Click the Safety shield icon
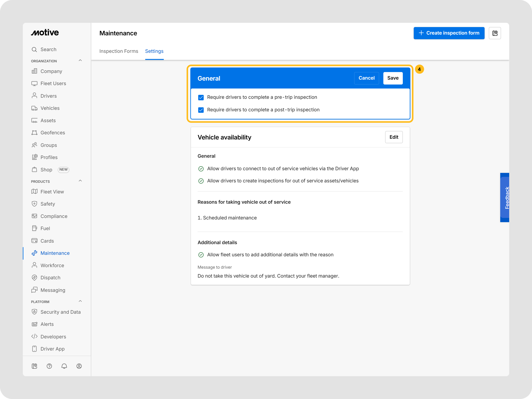The height and width of the screenshot is (399, 532). [34, 204]
